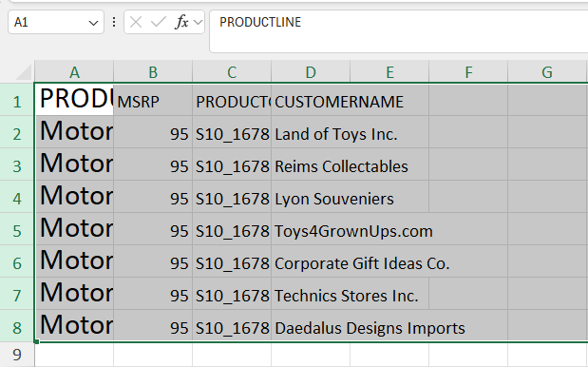Image resolution: width=588 pixels, height=367 pixels.
Task: Click the selection fill handle below row 8
Action: (x=36, y=341)
